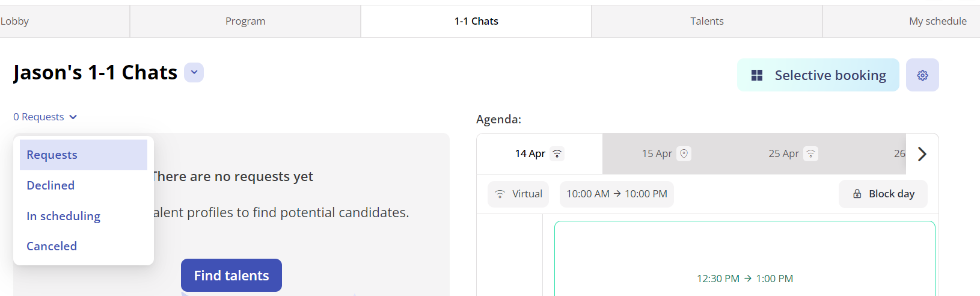The height and width of the screenshot is (296, 980).
Task: Click the 10:00 AM to 10:00 PM time range
Action: 617,194
